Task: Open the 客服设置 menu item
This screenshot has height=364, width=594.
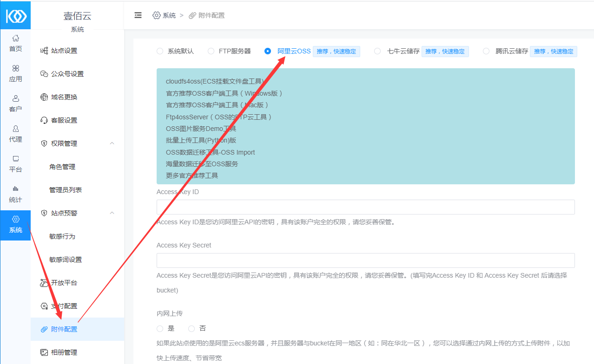Action: tap(78, 120)
